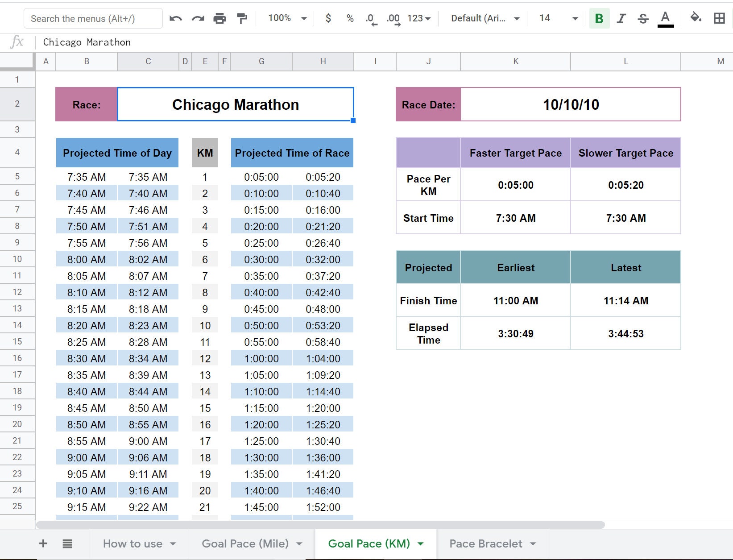Select cell 9:22 AM
The image size is (733, 560).
148,507
